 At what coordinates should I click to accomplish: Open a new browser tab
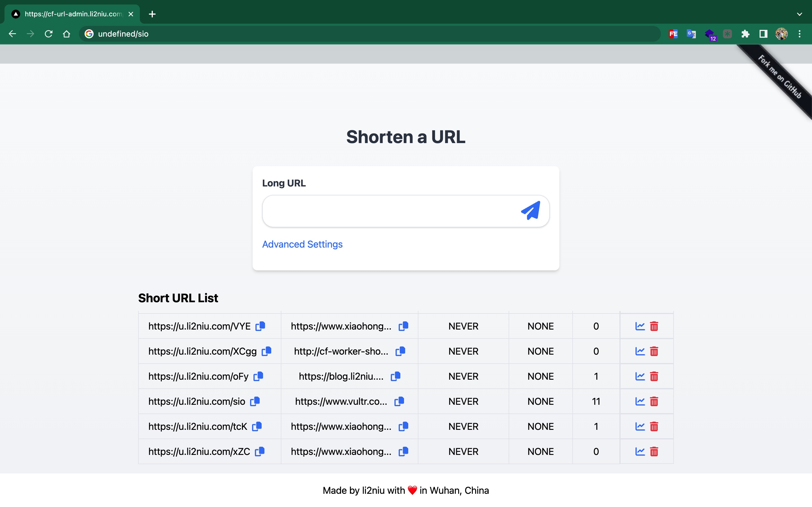152,14
